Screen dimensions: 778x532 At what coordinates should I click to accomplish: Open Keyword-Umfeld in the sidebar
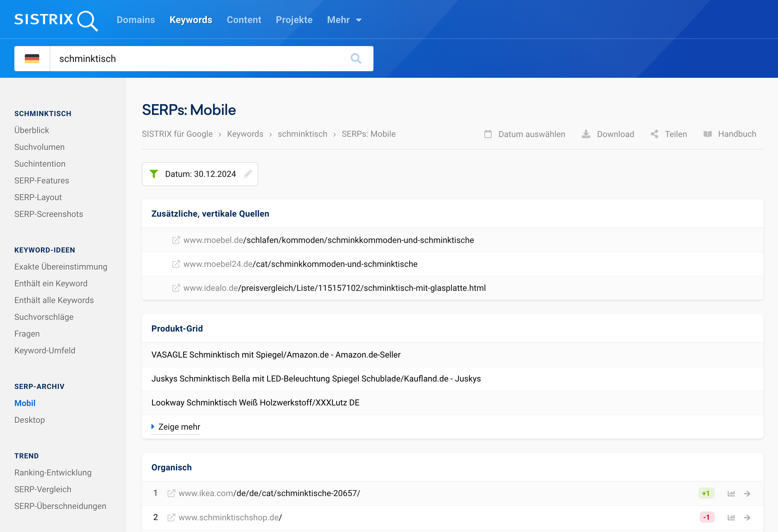click(45, 351)
